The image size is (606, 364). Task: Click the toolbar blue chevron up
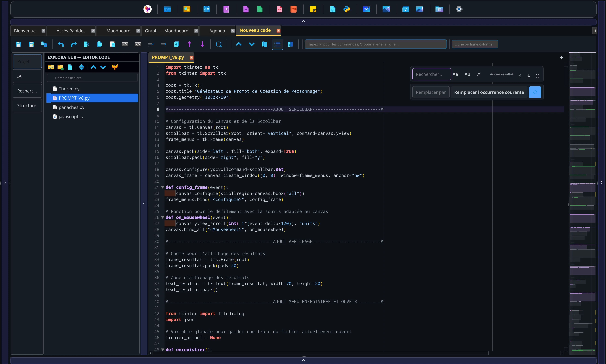239,44
